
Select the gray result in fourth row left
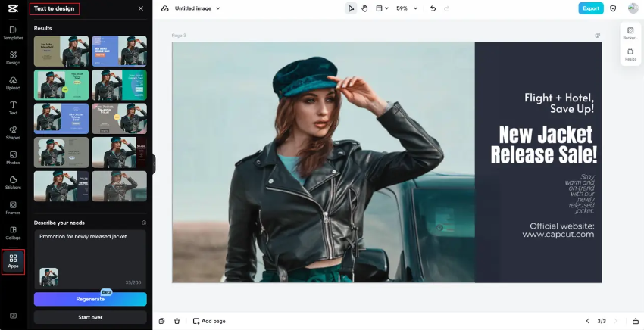point(61,152)
